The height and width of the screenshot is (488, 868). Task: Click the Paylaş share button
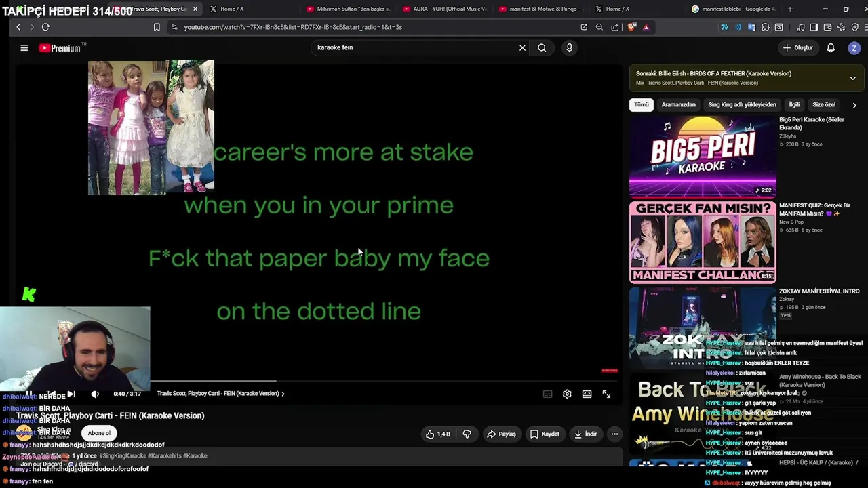coord(501,434)
